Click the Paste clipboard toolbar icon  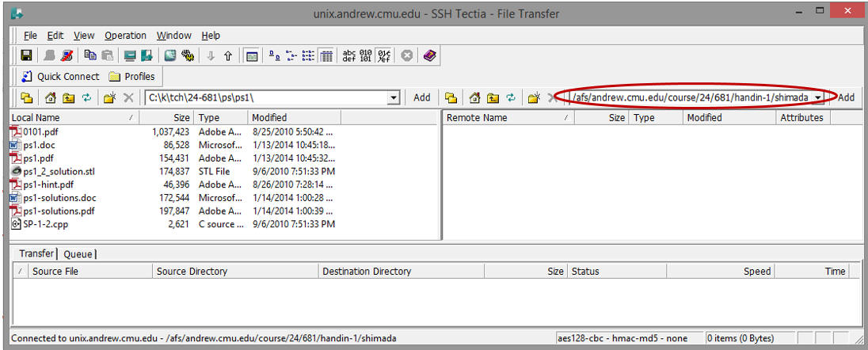[108, 55]
